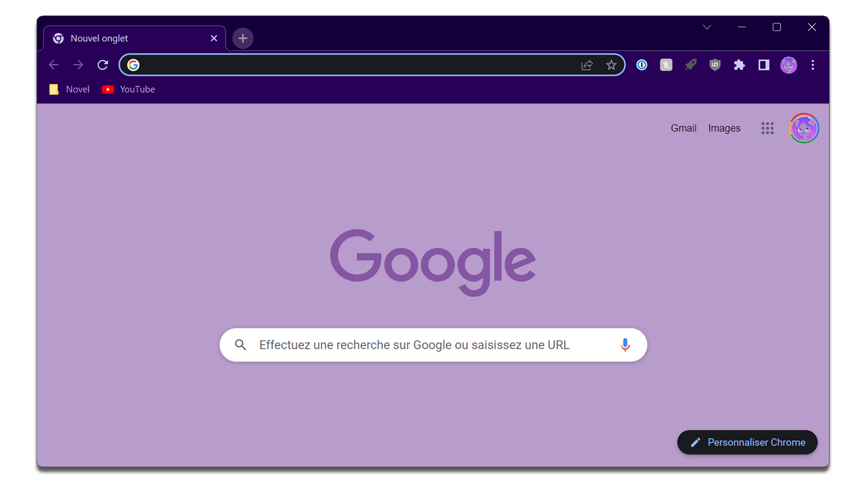Open the Chrome three-dot menu
Viewport: 868px width, 488px height.
pyautogui.click(x=812, y=65)
